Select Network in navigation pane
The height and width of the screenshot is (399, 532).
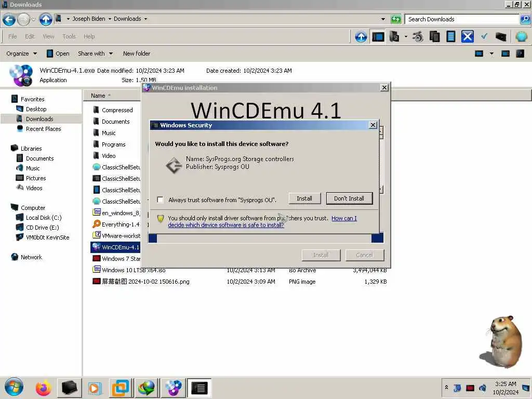click(31, 257)
